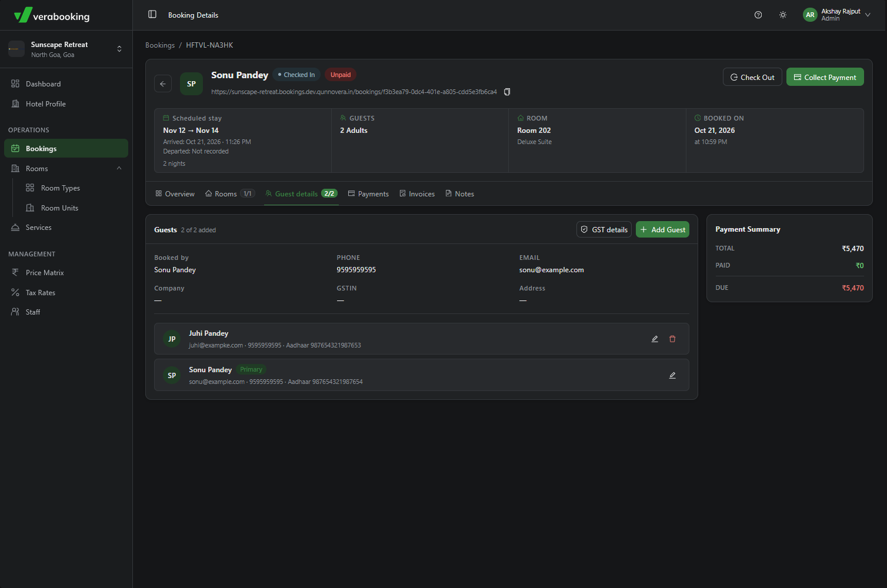
Task: Switch to the Rooms 1/1 tab
Action: click(x=229, y=194)
